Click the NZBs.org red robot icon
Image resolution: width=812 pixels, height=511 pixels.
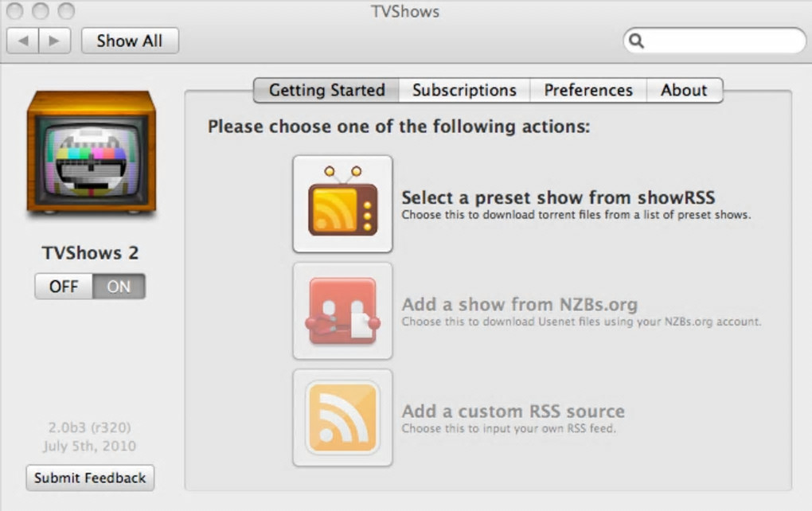click(x=342, y=310)
